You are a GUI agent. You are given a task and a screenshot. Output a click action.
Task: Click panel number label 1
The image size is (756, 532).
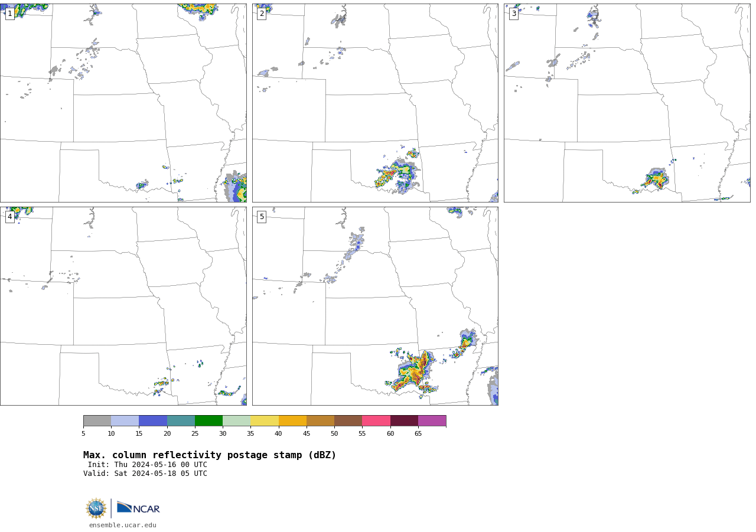coord(9,14)
